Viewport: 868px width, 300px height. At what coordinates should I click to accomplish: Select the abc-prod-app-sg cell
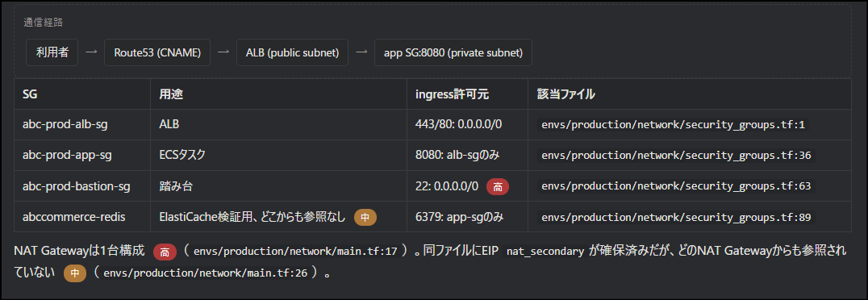coord(82,155)
